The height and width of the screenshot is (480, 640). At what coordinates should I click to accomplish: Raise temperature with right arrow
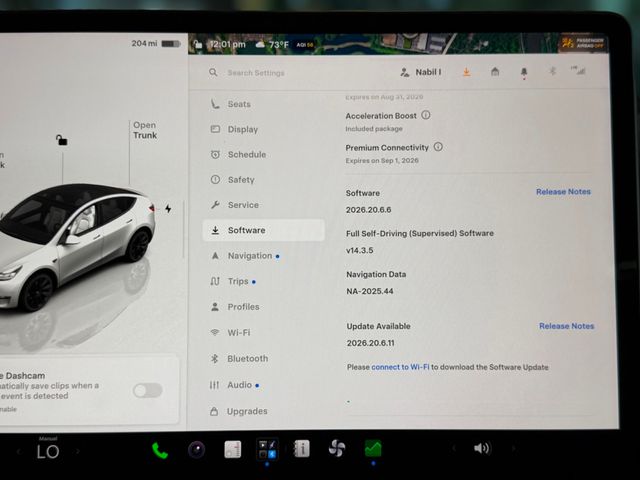78,451
